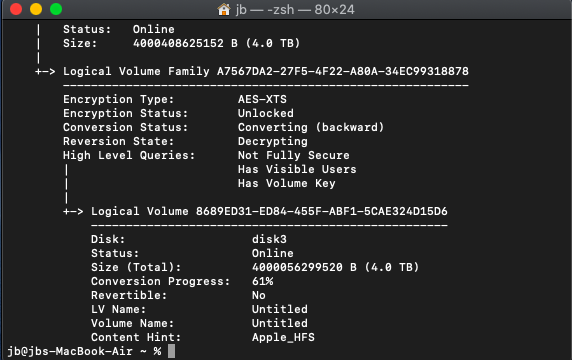Click the 'Revertible:' label
The image size is (572, 360).
pyautogui.click(x=129, y=295)
